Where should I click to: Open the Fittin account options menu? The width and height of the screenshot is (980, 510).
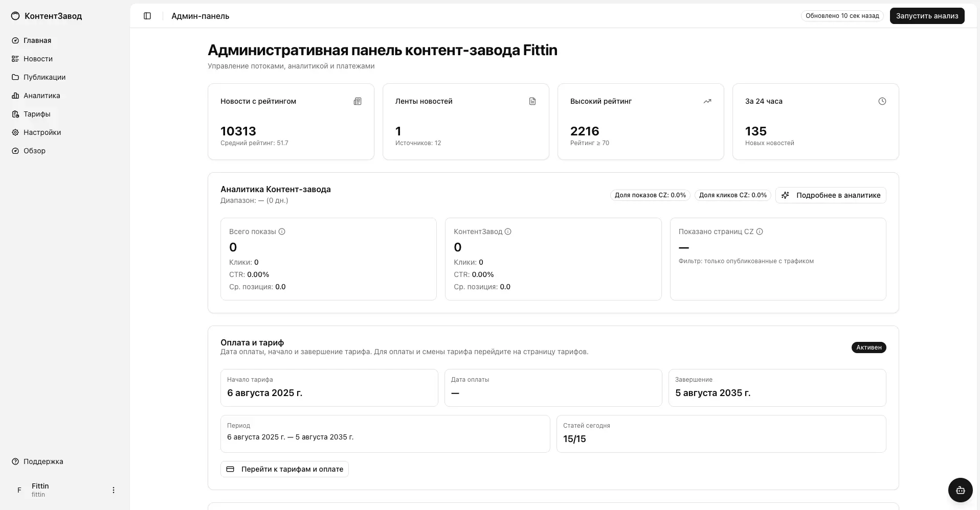tap(113, 490)
